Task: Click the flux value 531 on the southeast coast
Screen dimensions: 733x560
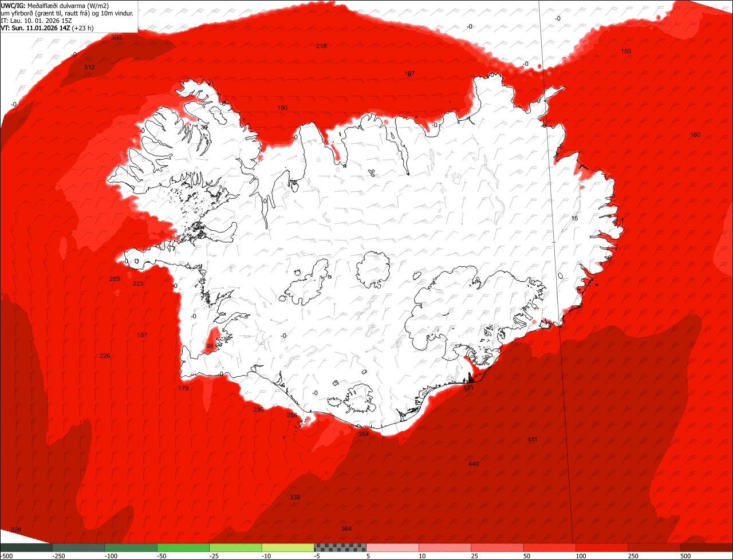Action: pyautogui.click(x=468, y=388)
